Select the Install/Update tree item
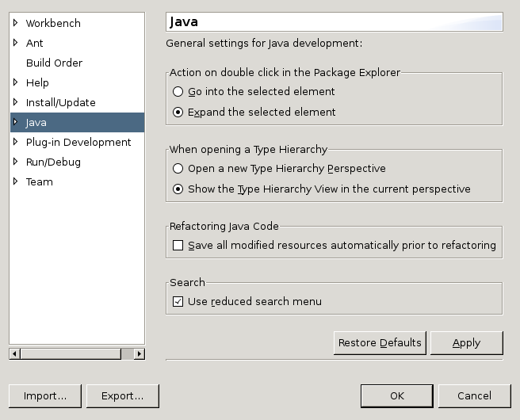The image size is (520, 420). point(61,102)
